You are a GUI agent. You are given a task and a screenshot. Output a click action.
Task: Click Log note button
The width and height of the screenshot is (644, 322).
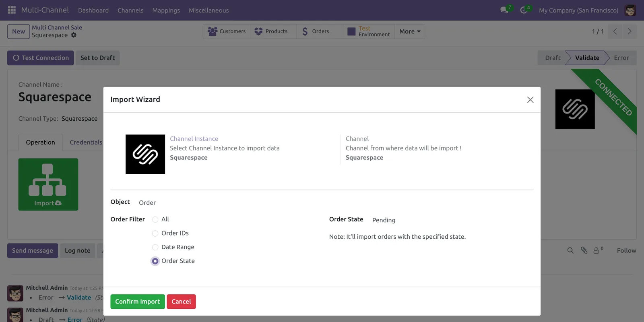(x=78, y=250)
